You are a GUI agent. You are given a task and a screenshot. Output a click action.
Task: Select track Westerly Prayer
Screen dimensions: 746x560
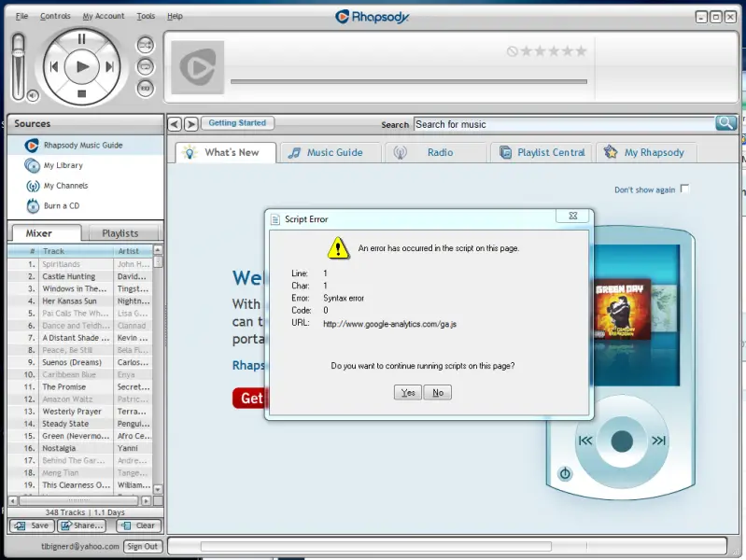(80, 412)
